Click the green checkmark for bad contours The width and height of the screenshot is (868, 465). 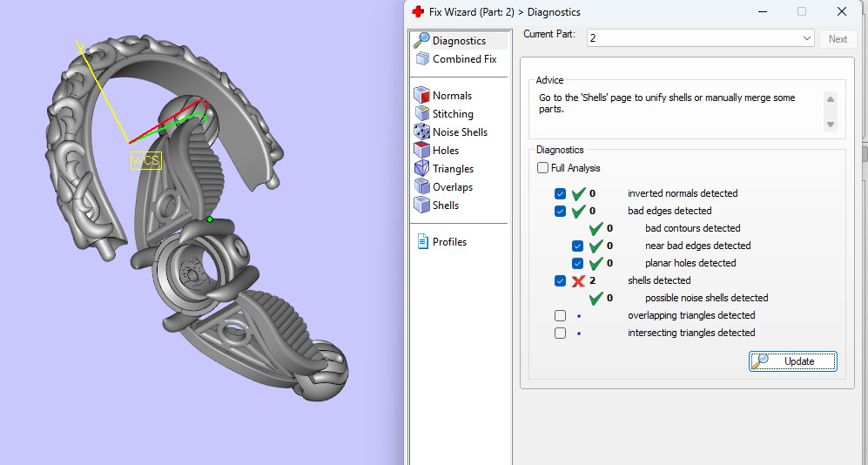(595, 229)
